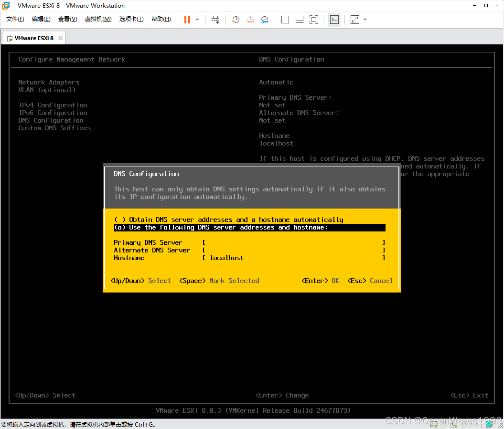Click the Network Adapters menu entry
The image size is (504, 429).
(49, 82)
